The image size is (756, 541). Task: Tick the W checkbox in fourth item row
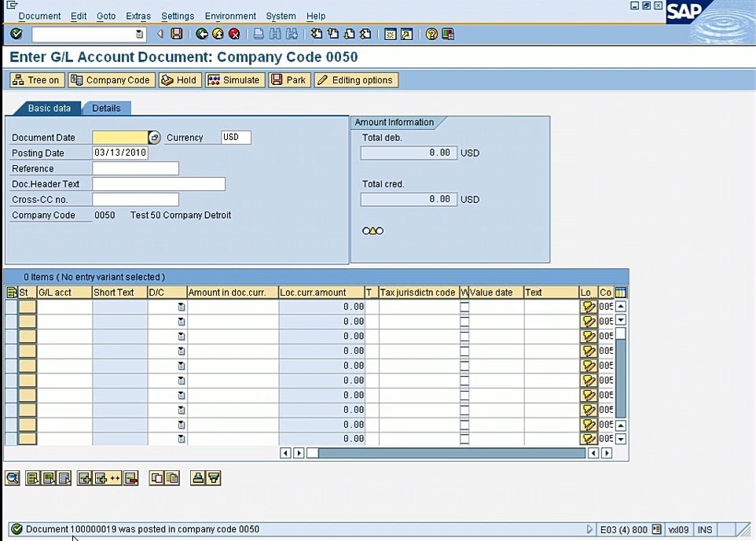(464, 351)
